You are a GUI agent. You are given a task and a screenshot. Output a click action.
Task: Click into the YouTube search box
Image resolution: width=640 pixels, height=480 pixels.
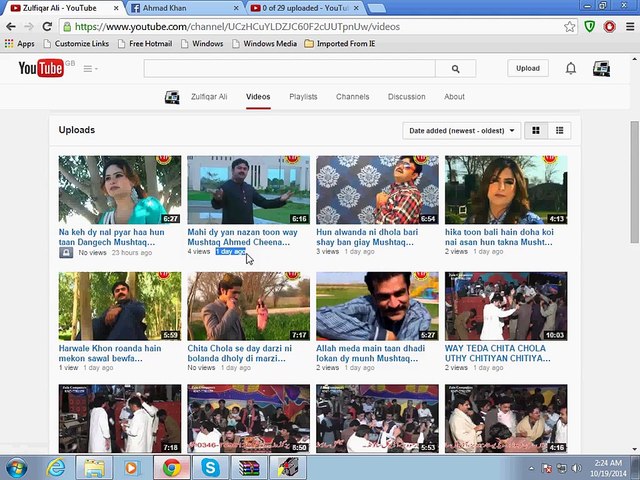click(x=289, y=69)
